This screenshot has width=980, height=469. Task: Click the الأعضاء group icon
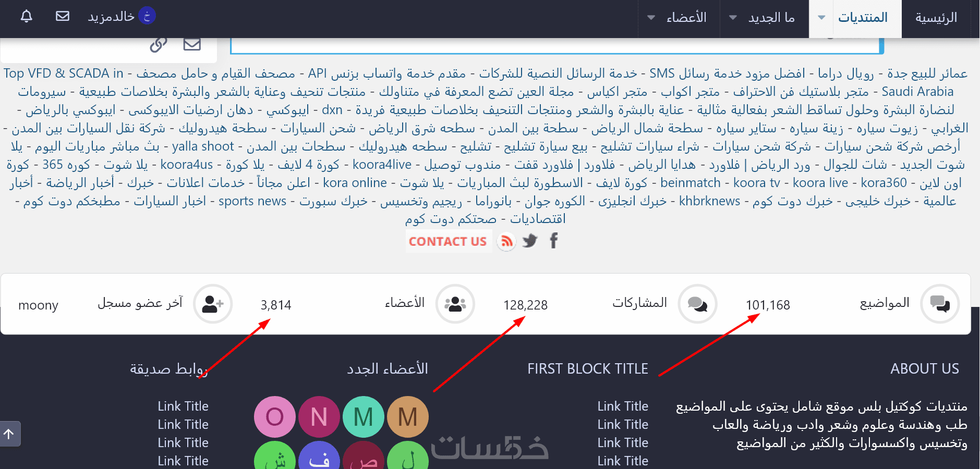click(x=455, y=304)
